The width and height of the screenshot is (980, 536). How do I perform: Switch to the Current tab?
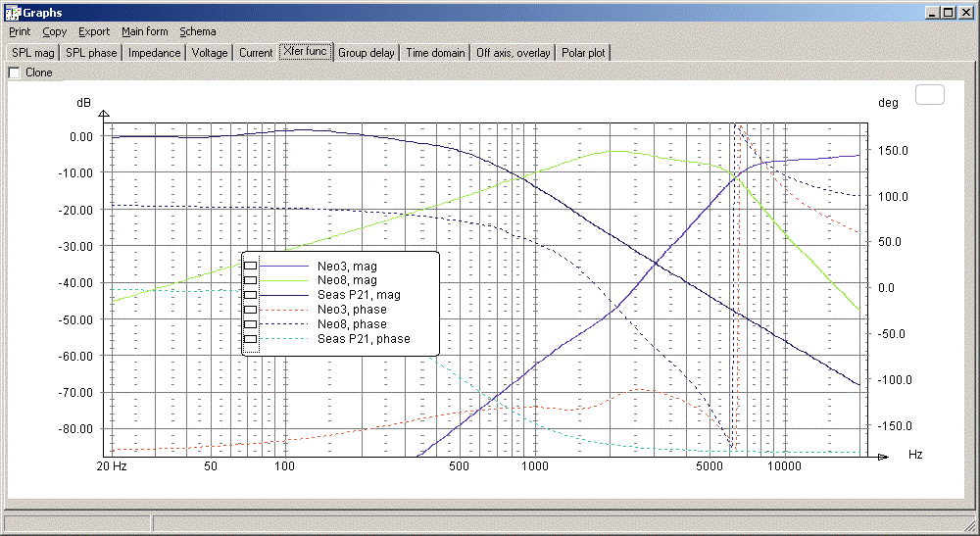(x=256, y=53)
